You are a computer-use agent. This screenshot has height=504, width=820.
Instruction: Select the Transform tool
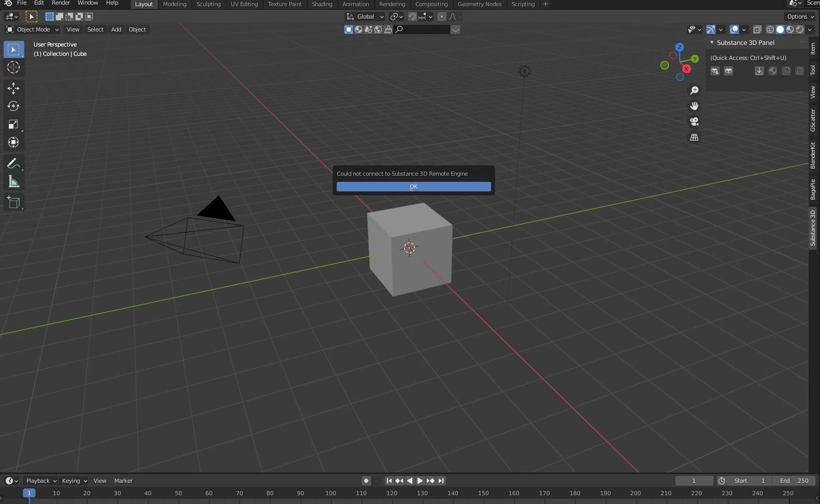point(13,142)
